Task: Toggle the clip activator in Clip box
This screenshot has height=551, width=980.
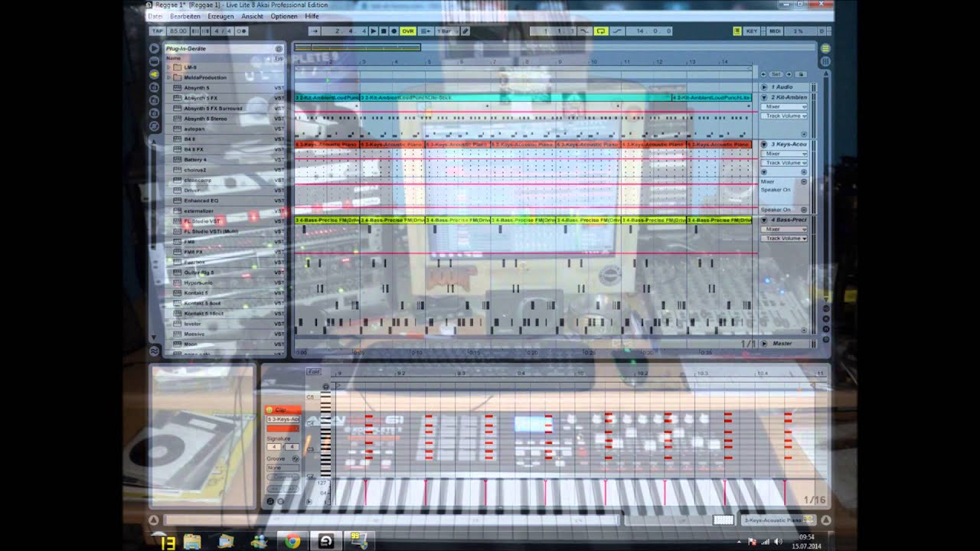Action: (x=269, y=410)
